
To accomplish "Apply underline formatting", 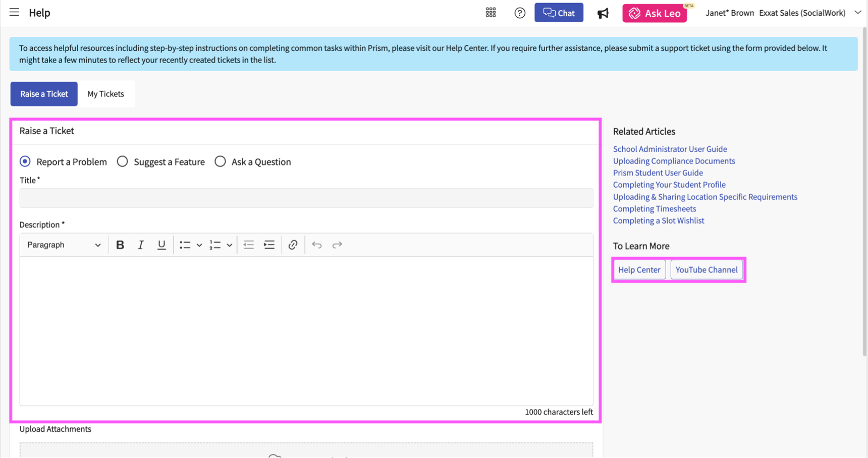I will coord(161,245).
